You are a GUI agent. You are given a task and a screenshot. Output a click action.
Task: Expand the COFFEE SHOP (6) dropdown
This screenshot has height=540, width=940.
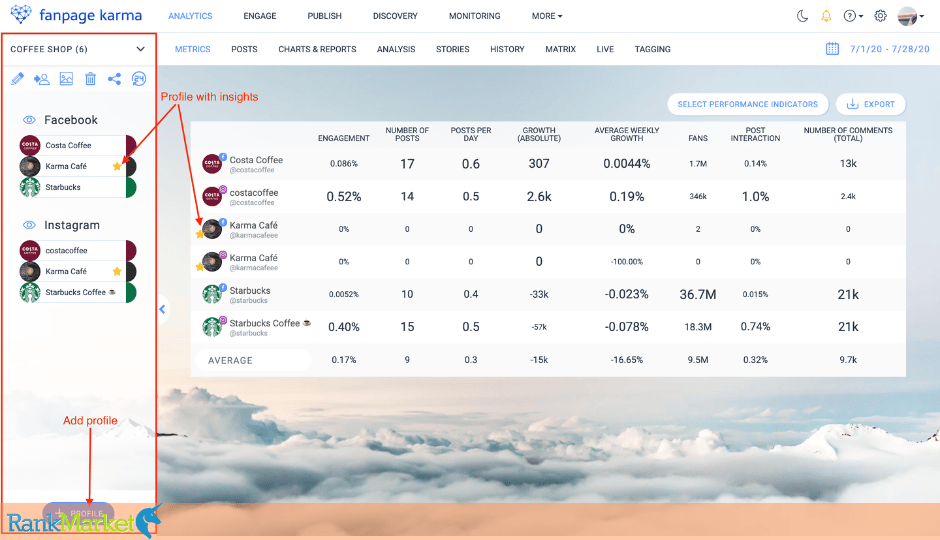tap(78, 49)
